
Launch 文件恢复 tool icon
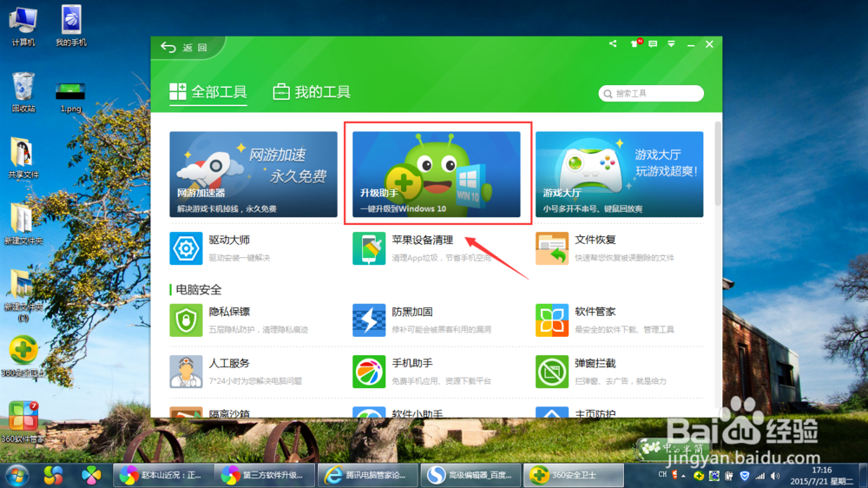coord(552,248)
